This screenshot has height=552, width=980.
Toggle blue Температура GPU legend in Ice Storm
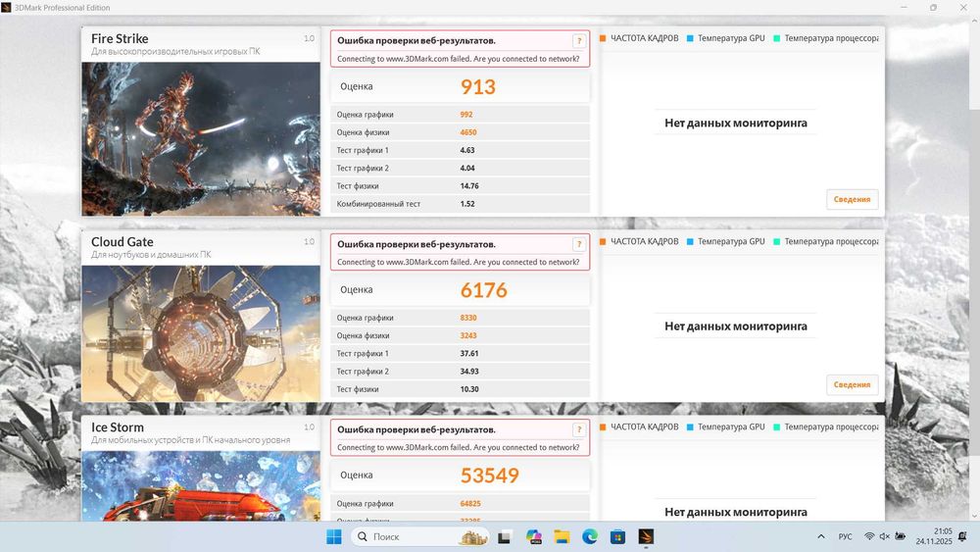pos(725,427)
